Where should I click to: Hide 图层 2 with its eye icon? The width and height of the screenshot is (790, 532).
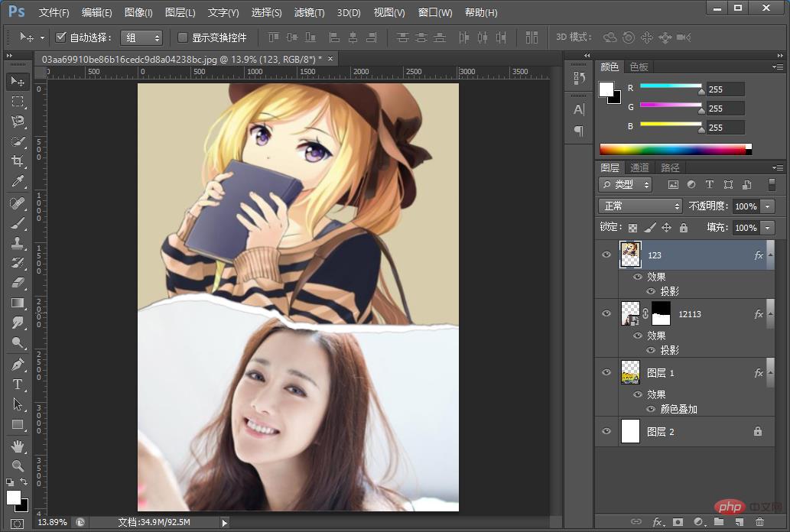point(606,431)
